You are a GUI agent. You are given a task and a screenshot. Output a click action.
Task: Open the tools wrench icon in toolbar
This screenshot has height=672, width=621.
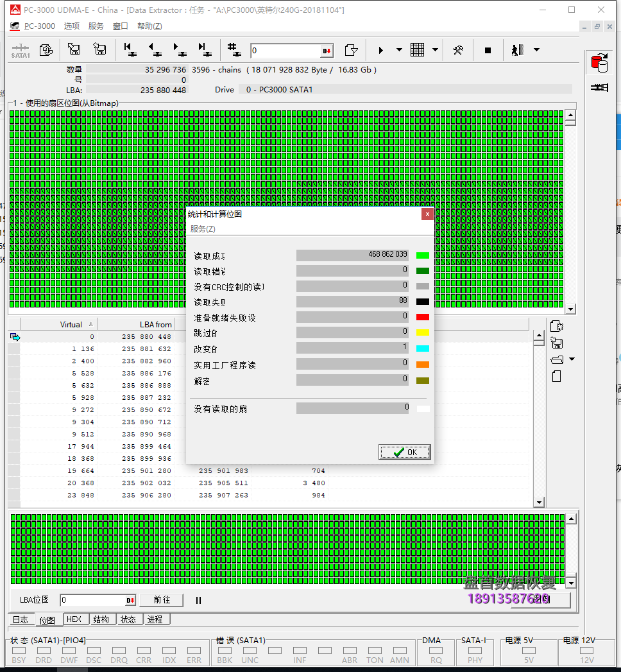(x=459, y=49)
